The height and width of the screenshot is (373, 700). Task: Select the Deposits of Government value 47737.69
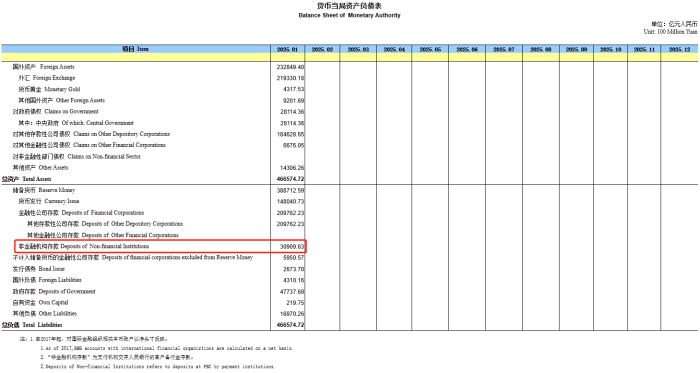(x=292, y=291)
